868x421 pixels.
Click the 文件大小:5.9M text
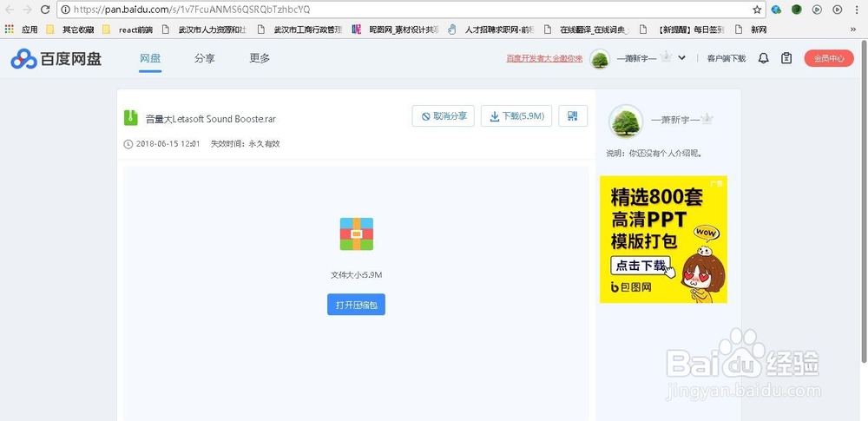[357, 275]
